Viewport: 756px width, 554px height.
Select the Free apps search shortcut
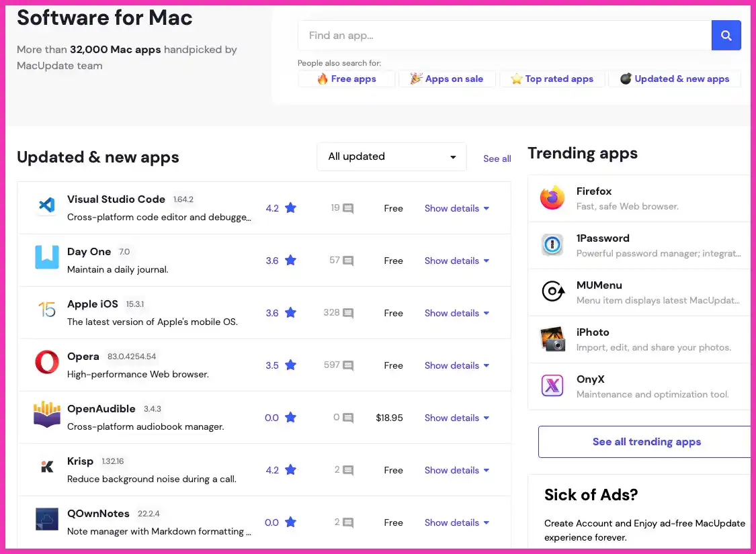[347, 79]
